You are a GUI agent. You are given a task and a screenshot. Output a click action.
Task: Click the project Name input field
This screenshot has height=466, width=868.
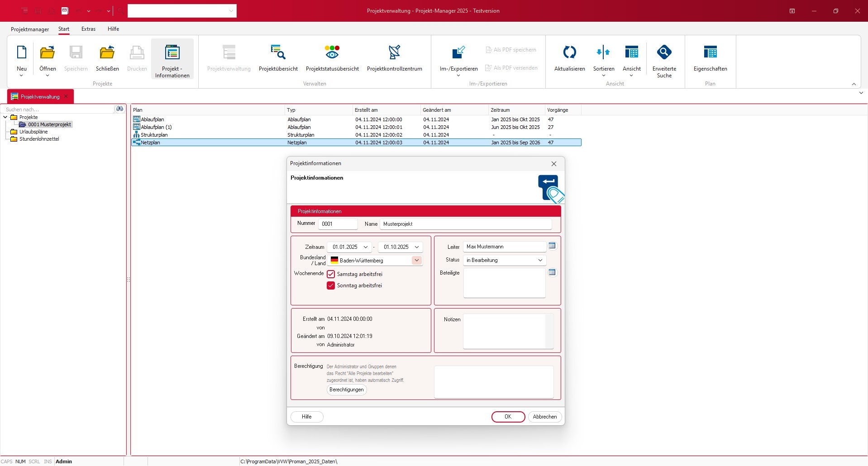[465, 224]
